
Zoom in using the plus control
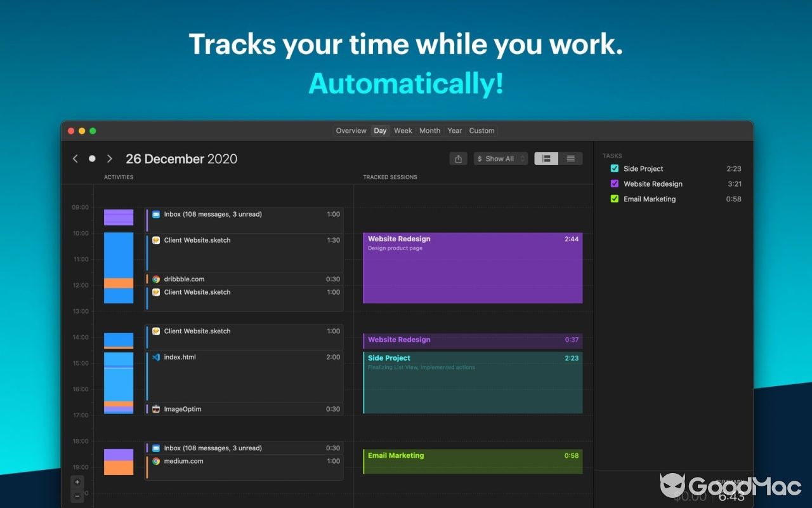click(x=77, y=481)
